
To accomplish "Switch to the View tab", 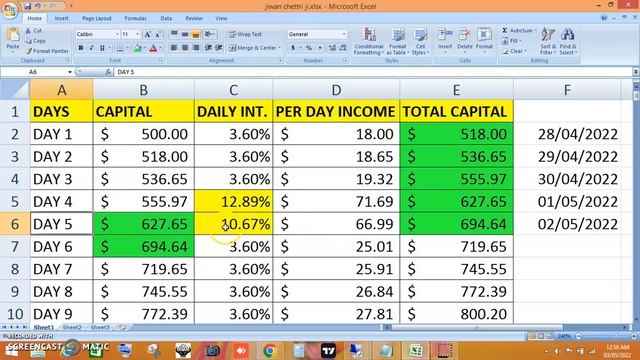I will click(x=221, y=18).
